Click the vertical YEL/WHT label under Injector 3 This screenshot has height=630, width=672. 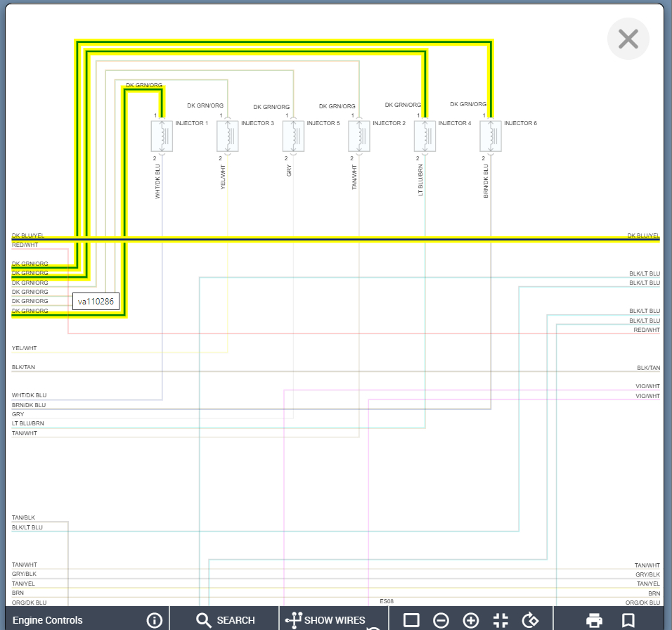[223, 177]
